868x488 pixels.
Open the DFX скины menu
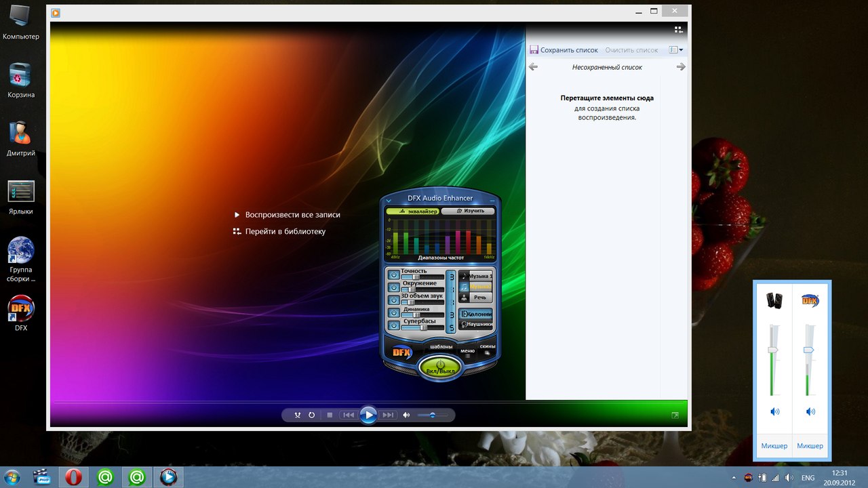coord(488,348)
